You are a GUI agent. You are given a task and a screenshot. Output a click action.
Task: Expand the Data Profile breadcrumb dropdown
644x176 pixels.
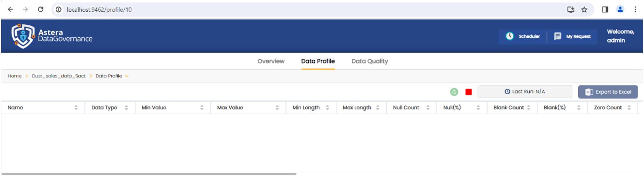pos(127,76)
